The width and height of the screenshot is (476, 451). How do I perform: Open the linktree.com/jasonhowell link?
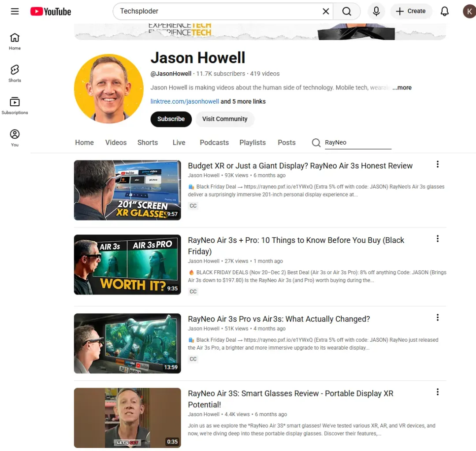[185, 101]
